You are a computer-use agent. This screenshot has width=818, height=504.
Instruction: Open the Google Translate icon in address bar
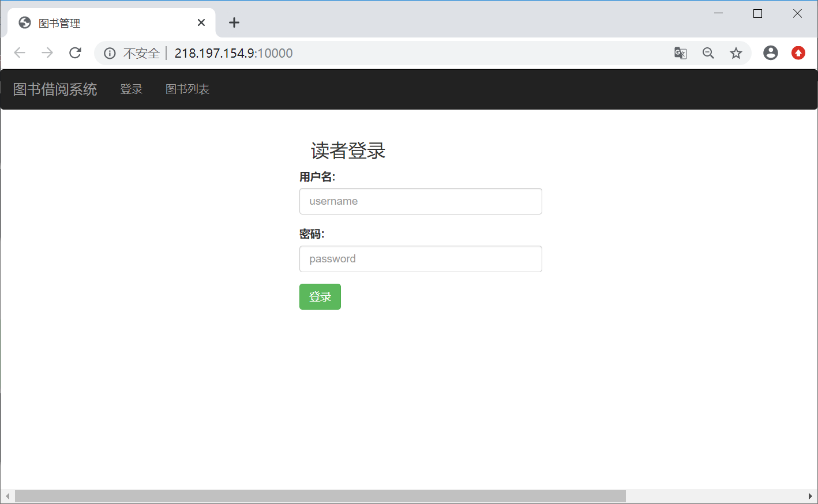coord(681,53)
